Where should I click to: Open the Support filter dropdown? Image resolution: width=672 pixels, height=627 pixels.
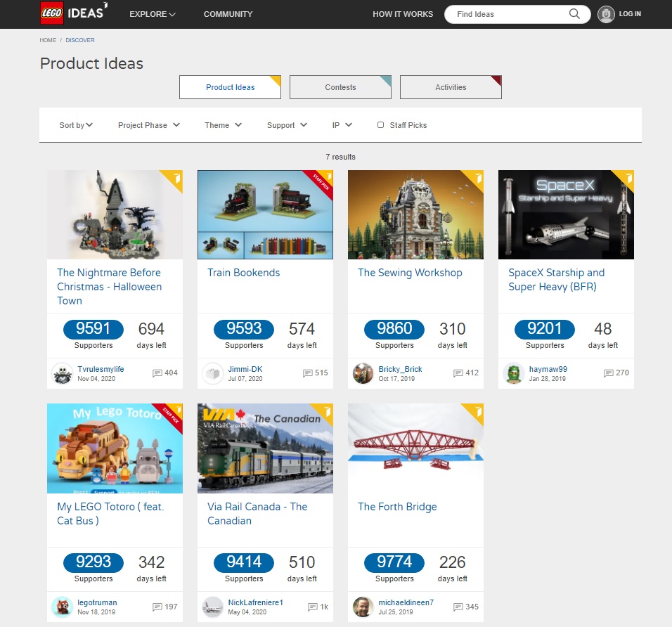[x=287, y=125]
